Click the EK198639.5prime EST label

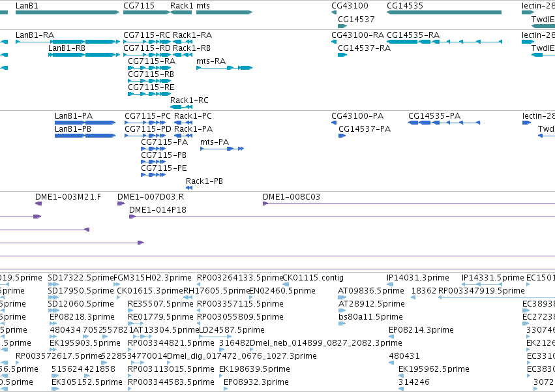254,369
